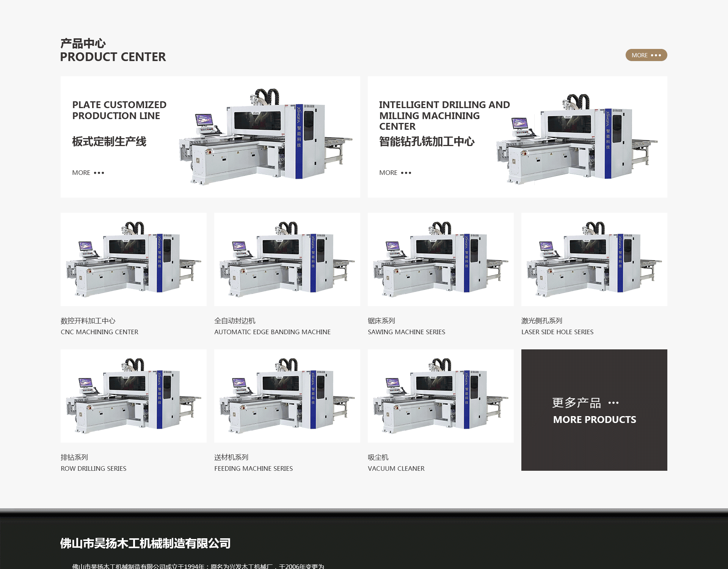Open the Automatic Edge Banding Machine thumbnail
The width and height of the screenshot is (728, 569).
[x=287, y=259]
